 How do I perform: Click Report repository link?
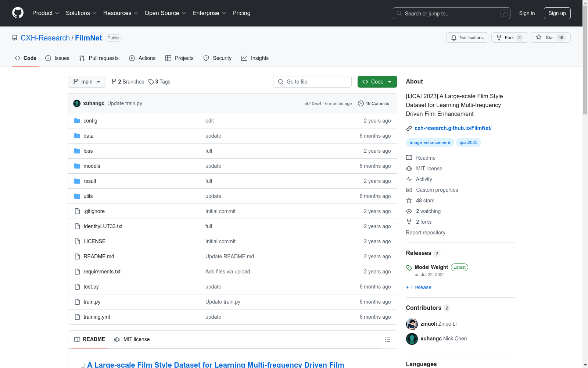click(x=426, y=233)
